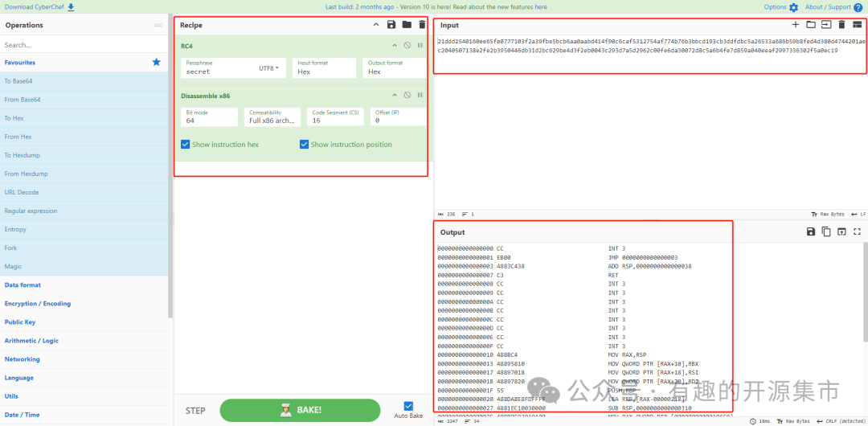
Task: Save the output to a file
Action: [x=811, y=231]
